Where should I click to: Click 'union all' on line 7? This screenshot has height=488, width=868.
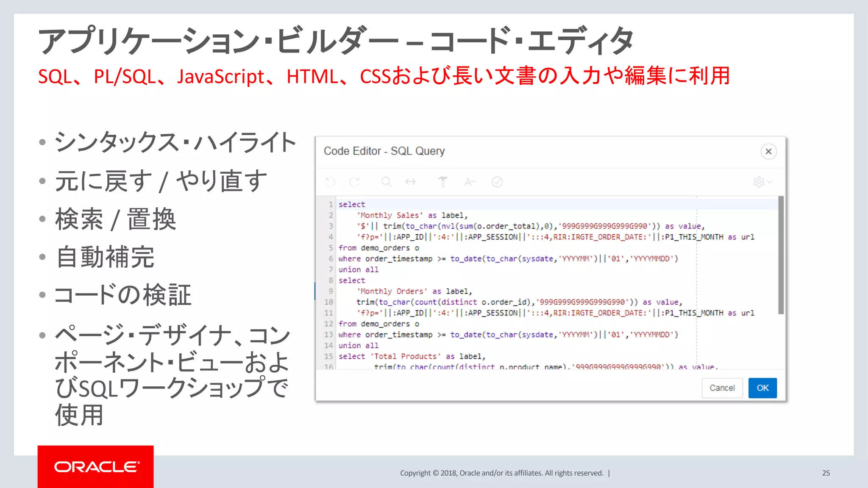click(x=359, y=269)
